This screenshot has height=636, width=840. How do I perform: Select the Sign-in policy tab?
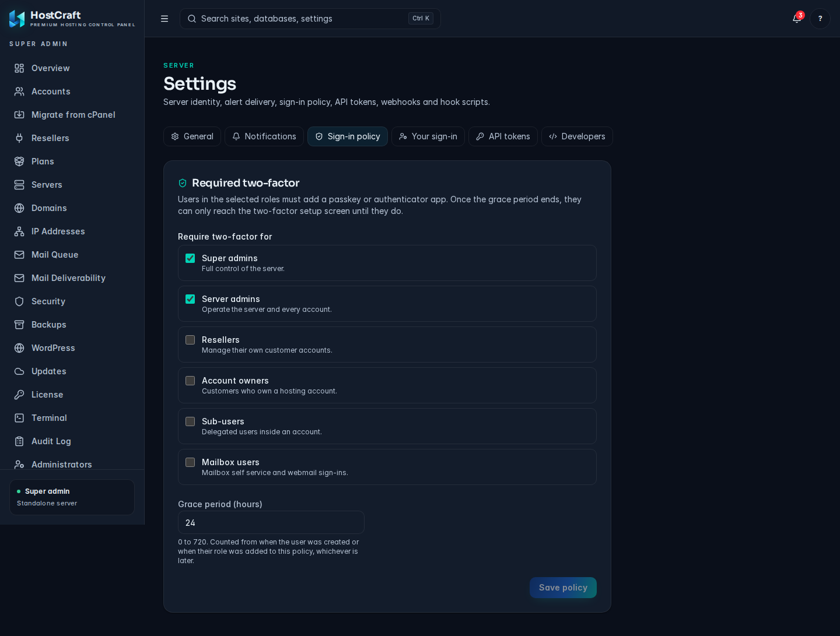click(348, 136)
